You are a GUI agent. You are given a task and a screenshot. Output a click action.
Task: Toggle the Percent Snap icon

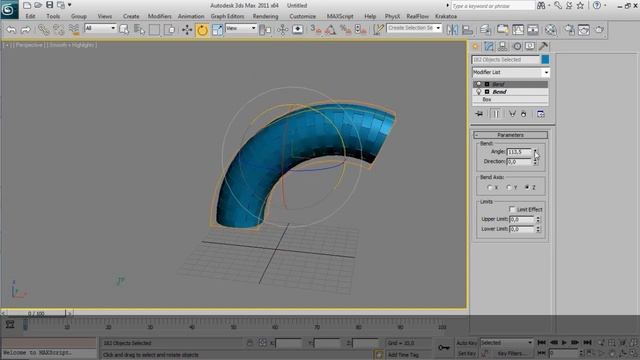(x=345, y=29)
